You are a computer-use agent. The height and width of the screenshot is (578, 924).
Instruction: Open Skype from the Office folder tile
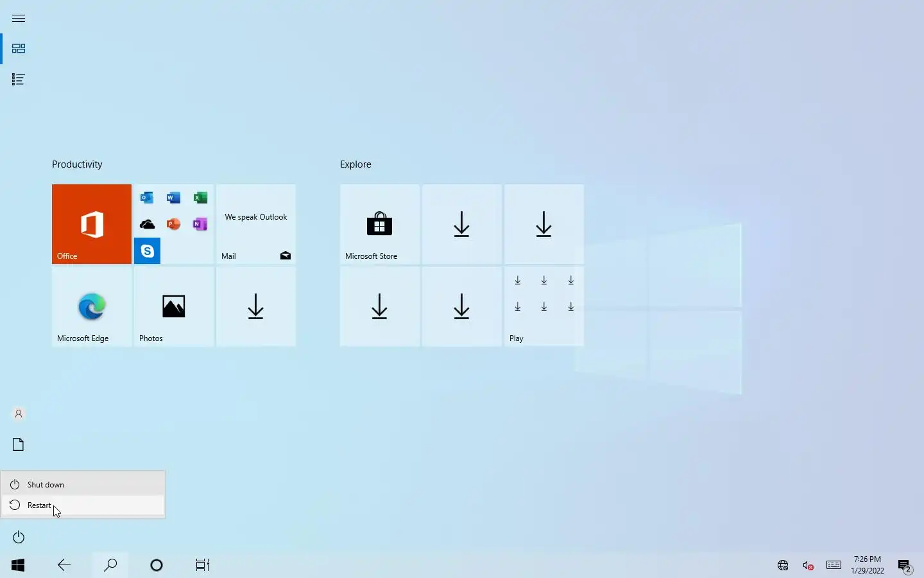(147, 251)
